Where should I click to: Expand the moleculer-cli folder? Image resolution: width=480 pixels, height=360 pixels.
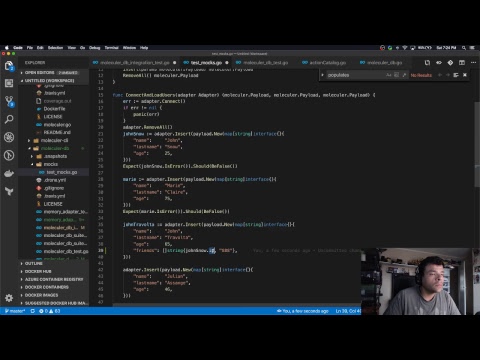[x=53, y=140]
